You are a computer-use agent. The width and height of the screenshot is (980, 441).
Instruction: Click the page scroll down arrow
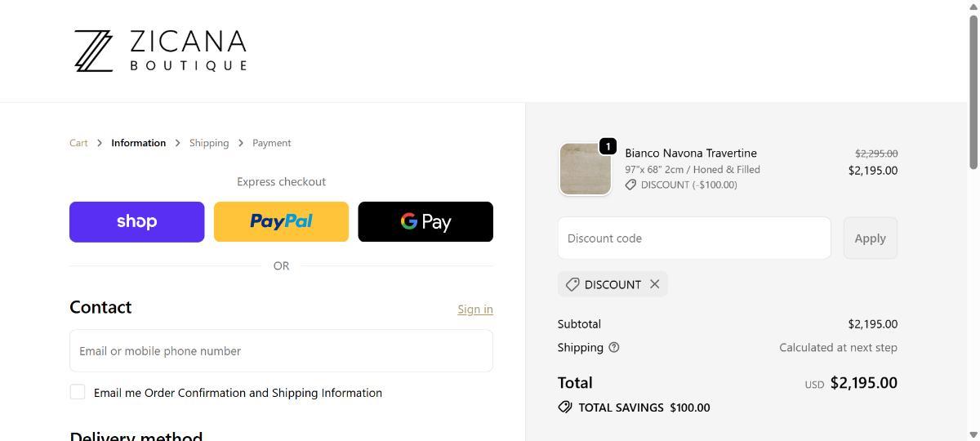(x=973, y=434)
